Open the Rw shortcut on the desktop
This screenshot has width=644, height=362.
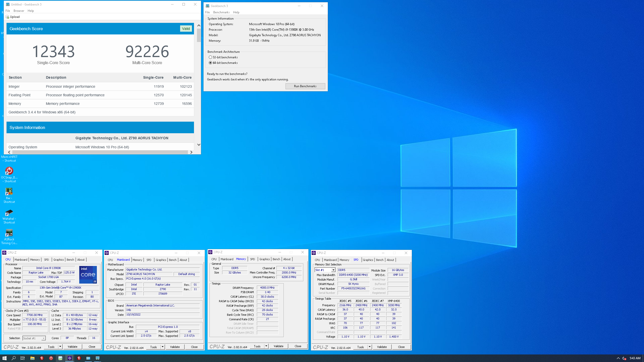click(9, 195)
